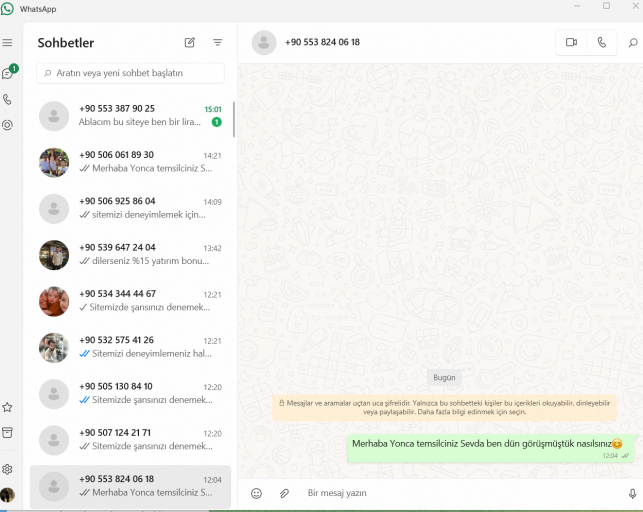Open profile photo of +90 539 647 24 04

(54, 255)
